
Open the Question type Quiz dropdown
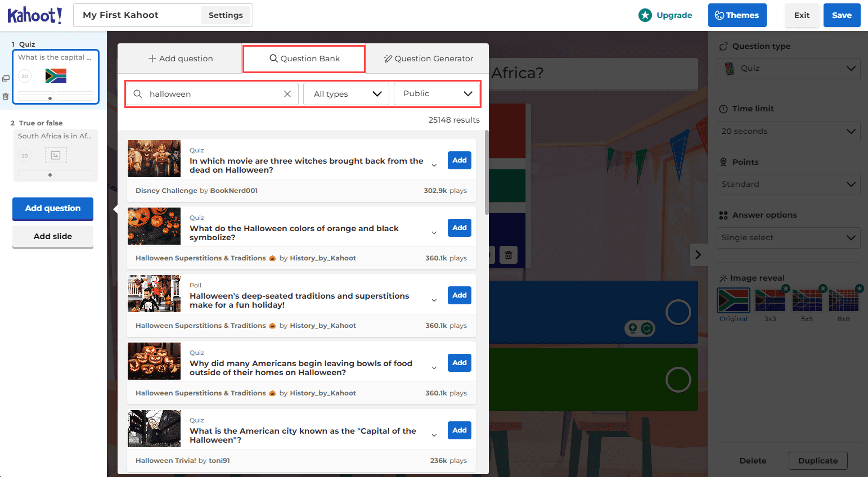pyautogui.click(x=789, y=68)
